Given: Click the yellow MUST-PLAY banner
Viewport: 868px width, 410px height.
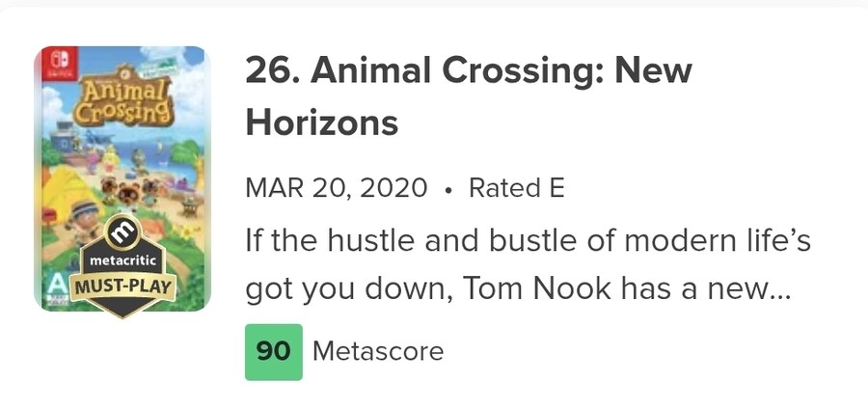Looking at the screenshot, I should 122,287.
